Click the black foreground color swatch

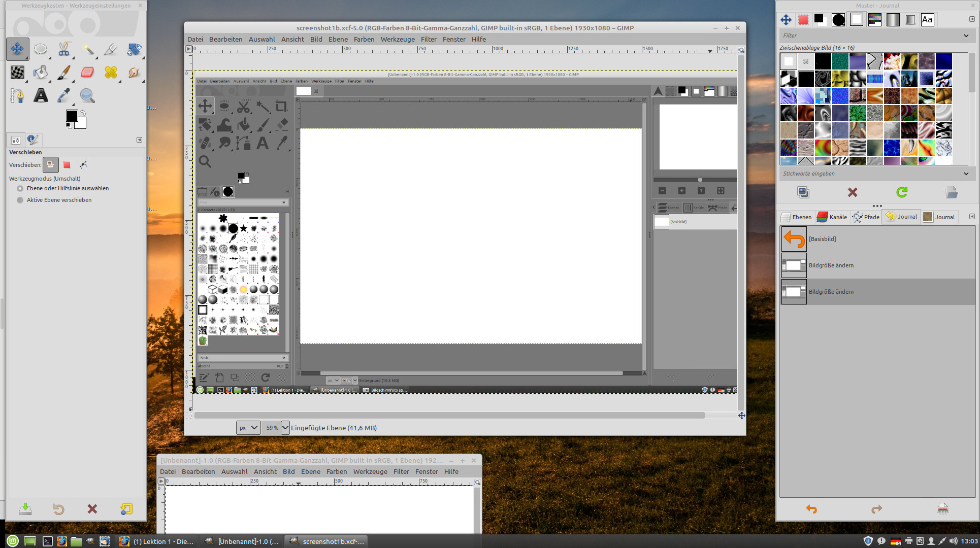click(x=72, y=116)
